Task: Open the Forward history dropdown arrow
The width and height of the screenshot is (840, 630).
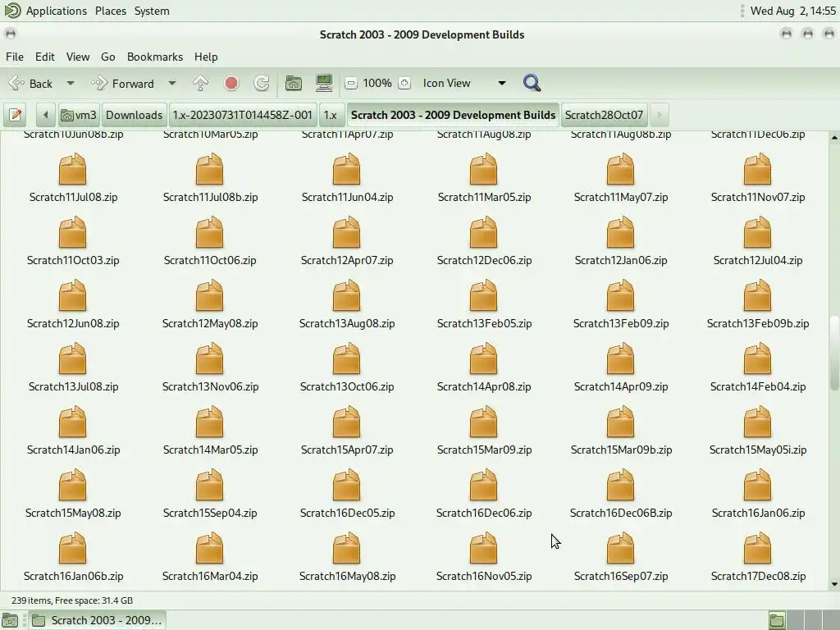Action: (x=172, y=83)
